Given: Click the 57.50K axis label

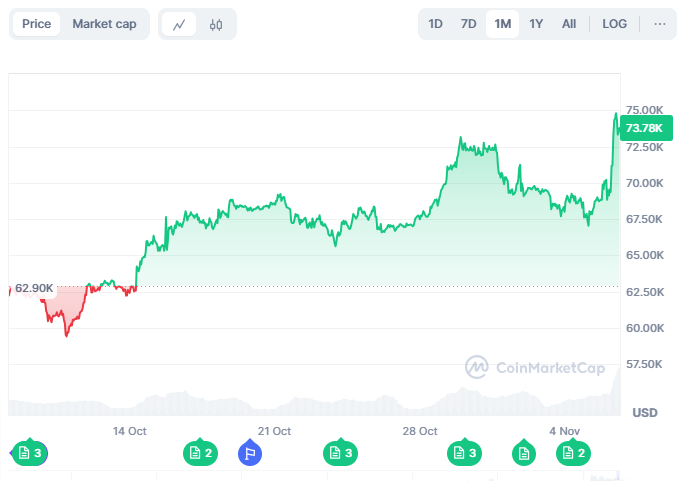Looking at the screenshot, I should [644, 364].
